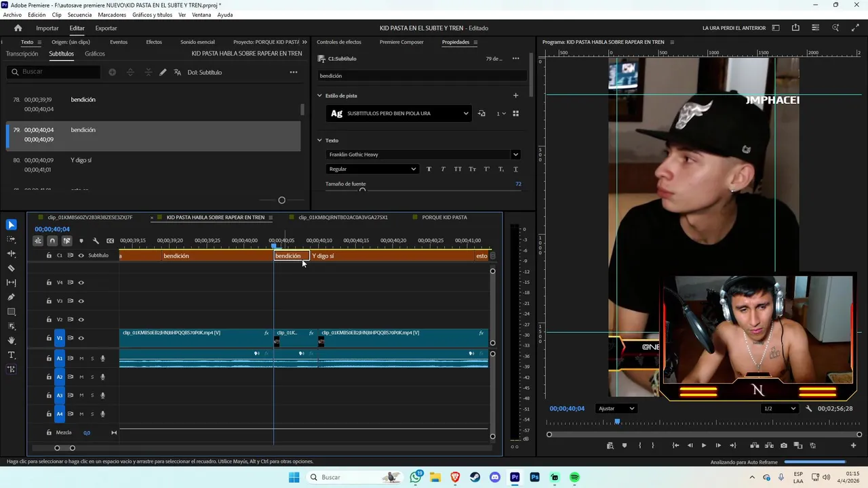Click the Home icon
868x488 pixels.
pyautogui.click(x=18, y=28)
